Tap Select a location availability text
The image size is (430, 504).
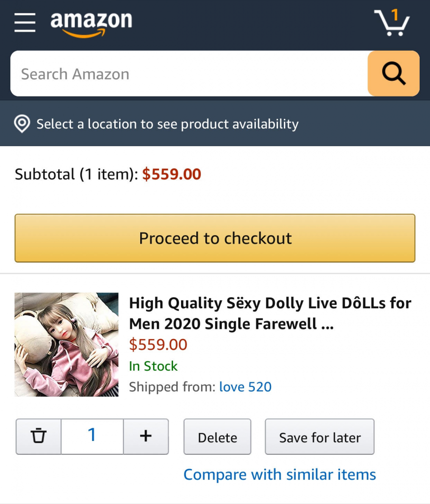167,124
